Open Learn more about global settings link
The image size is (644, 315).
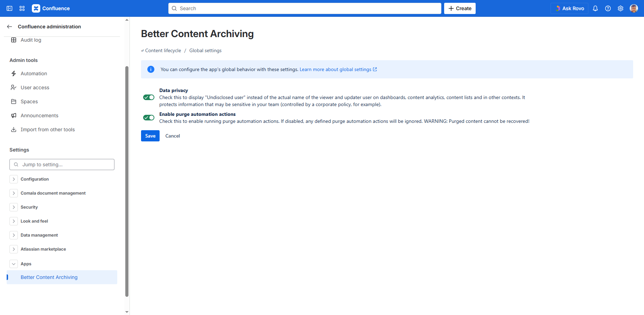coord(335,69)
